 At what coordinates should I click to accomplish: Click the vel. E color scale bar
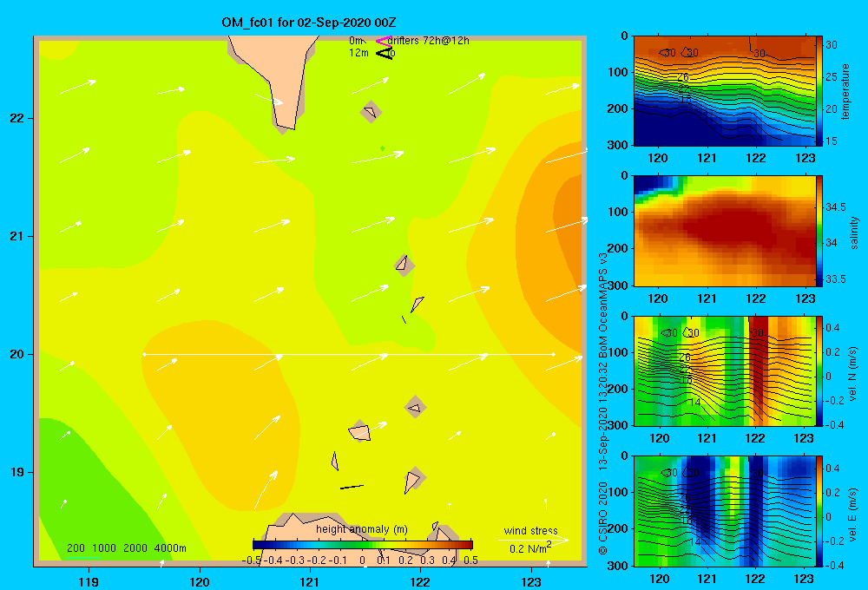pyautogui.click(x=819, y=511)
